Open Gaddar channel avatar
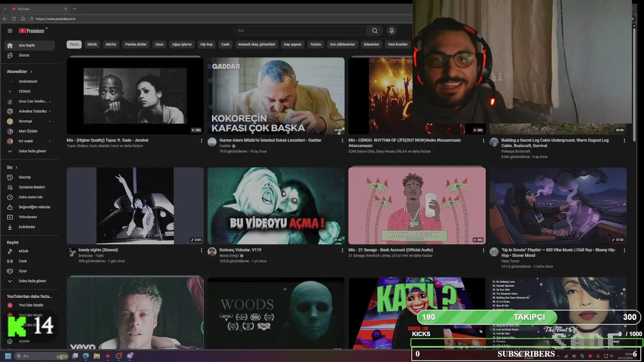644x362 pixels. tap(212, 142)
